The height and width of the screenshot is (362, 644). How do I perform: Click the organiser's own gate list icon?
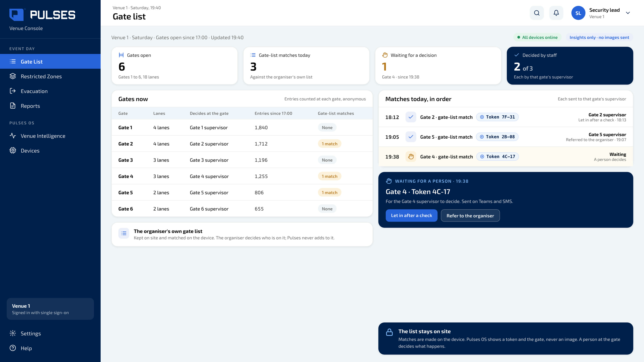click(x=124, y=233)
